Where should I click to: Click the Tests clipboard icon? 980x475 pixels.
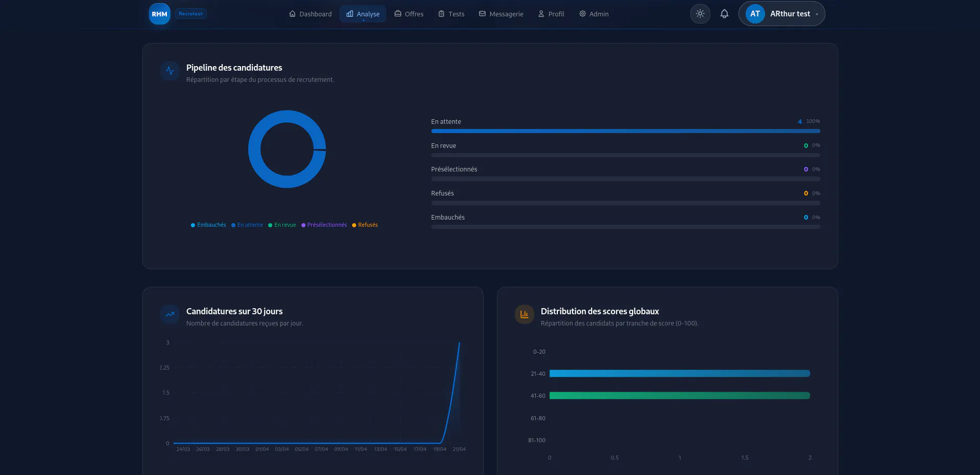click(441, 14)
